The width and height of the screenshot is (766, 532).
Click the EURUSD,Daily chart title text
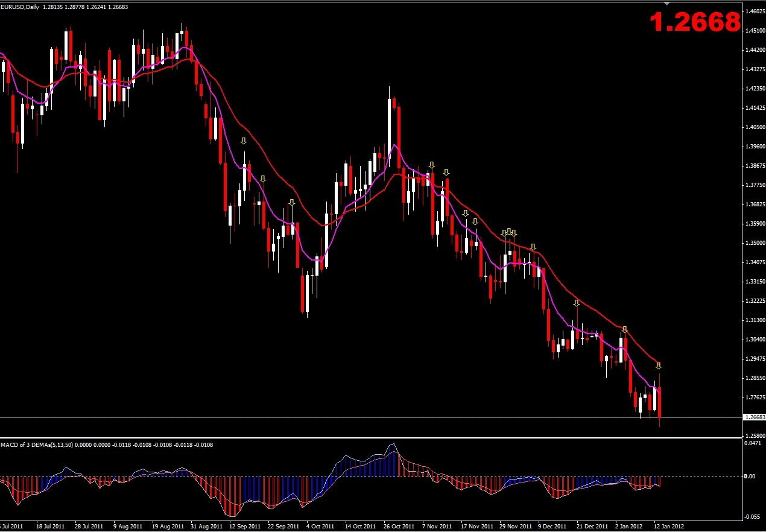(x=19, y=7)
